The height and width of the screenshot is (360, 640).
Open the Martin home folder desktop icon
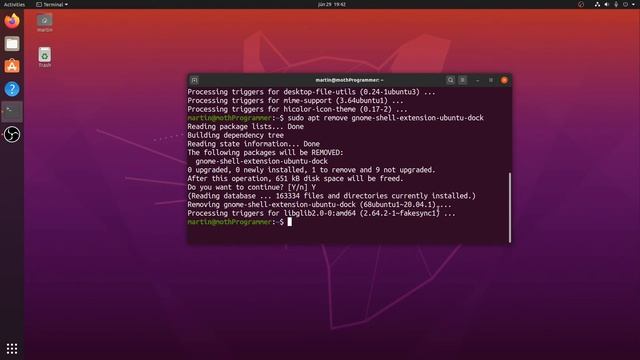click(x=44, y=23)
